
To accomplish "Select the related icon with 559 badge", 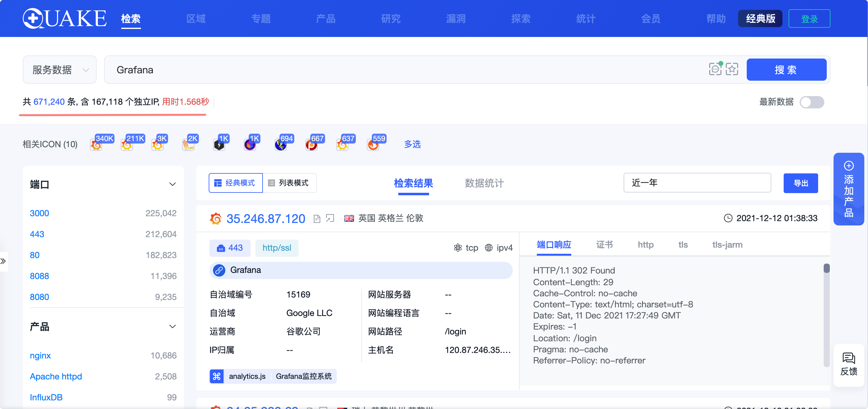I will 373,145.
